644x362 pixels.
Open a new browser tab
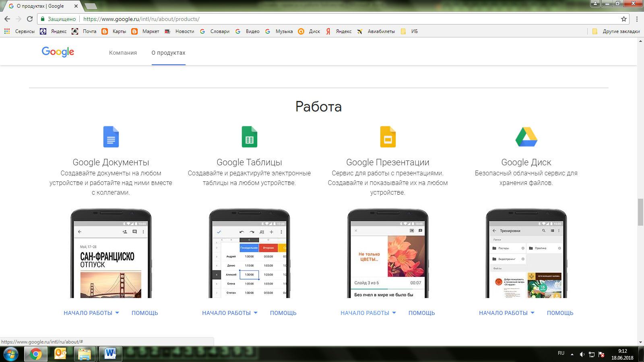[91, 6]
